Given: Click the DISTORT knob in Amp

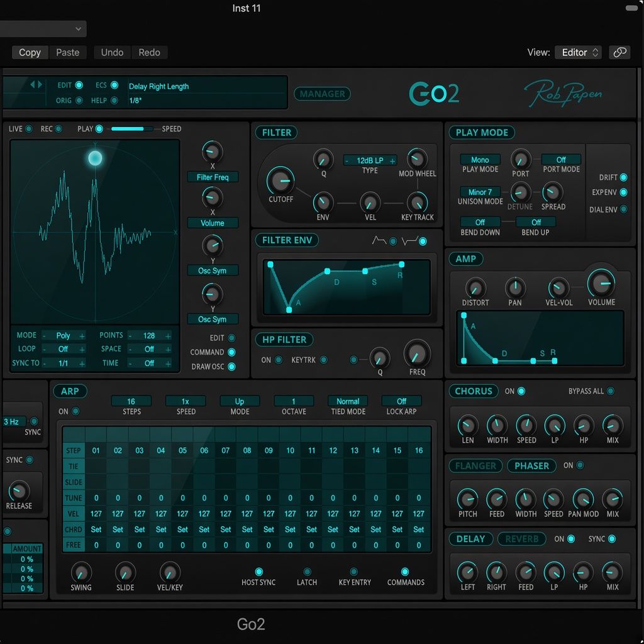Looking at the screenshot, I should tap(475, 287).
